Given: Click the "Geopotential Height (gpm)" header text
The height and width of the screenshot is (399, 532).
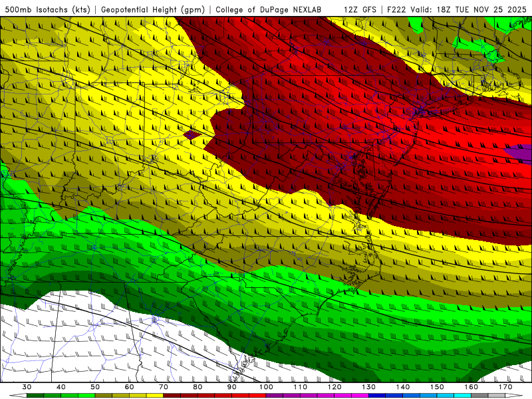Looking at the screenshot, I should 153,9.
